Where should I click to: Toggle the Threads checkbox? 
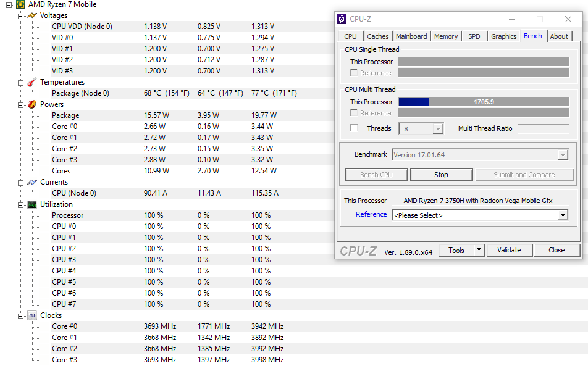click(x=354, y=128)
